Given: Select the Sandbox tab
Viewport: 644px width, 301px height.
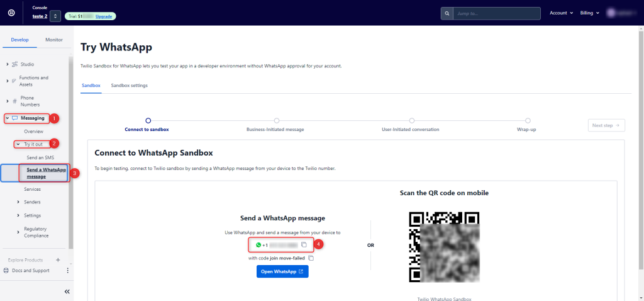Looking at the screenshot, I should tap(91, 86).
